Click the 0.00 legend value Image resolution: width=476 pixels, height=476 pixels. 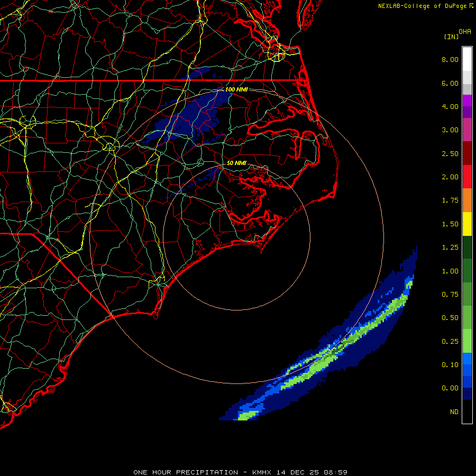(450, 388)
